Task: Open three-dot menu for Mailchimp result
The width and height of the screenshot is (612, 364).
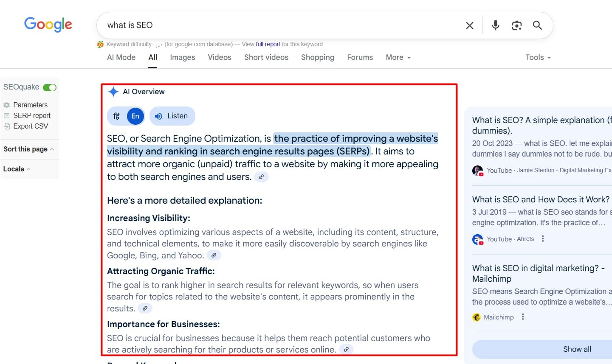Action: coord(523,317)
